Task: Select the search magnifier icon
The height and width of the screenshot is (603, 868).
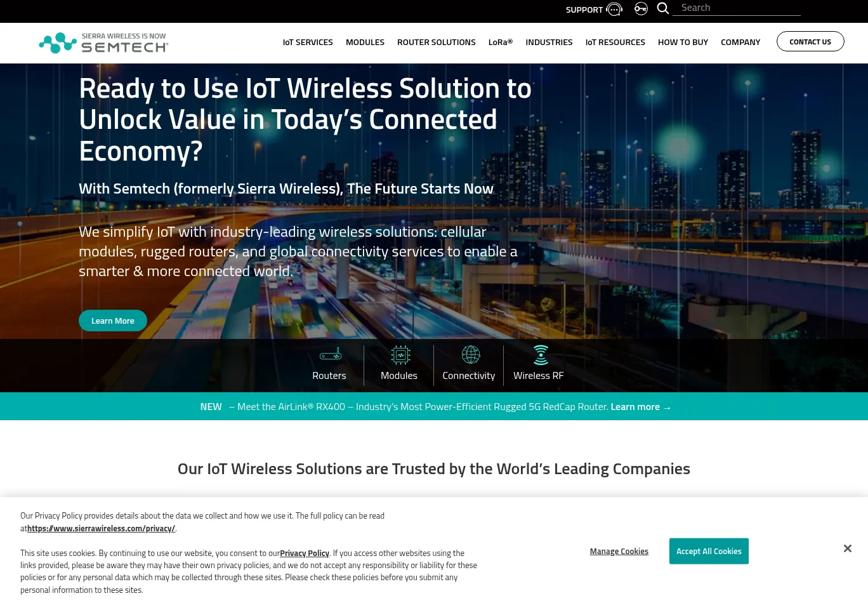Action: click(x=662, y=8)
